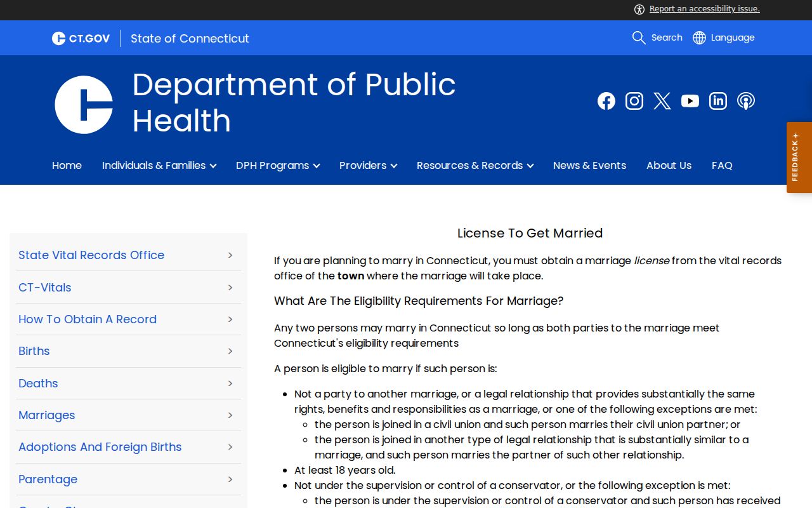Open News & Events menu item
The height and width of the screenshot is (508, 812).
[x=589, y=165]
